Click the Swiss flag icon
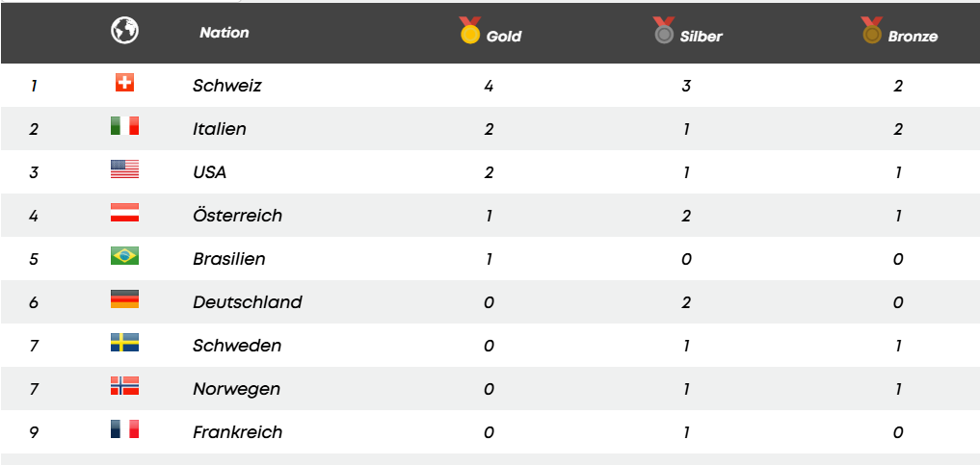Image resolution: width=980 pixels, height=466 pixels. pyautogui.click(x=124, y=84)
